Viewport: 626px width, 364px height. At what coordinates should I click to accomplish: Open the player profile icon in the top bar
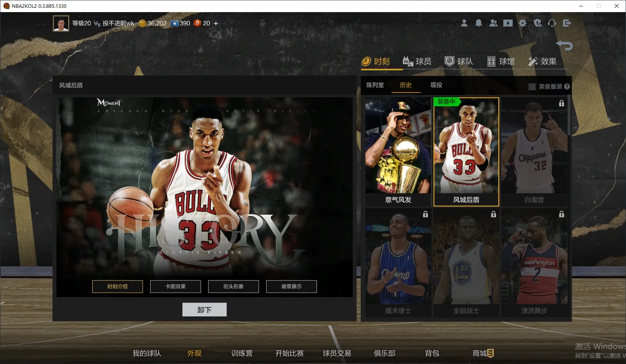point(464,23)
